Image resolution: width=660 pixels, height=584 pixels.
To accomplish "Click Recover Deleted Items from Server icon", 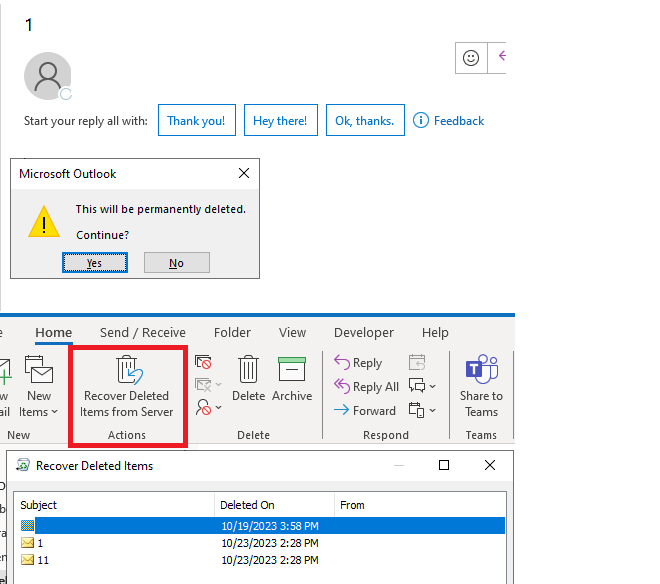I will (129, 370).
